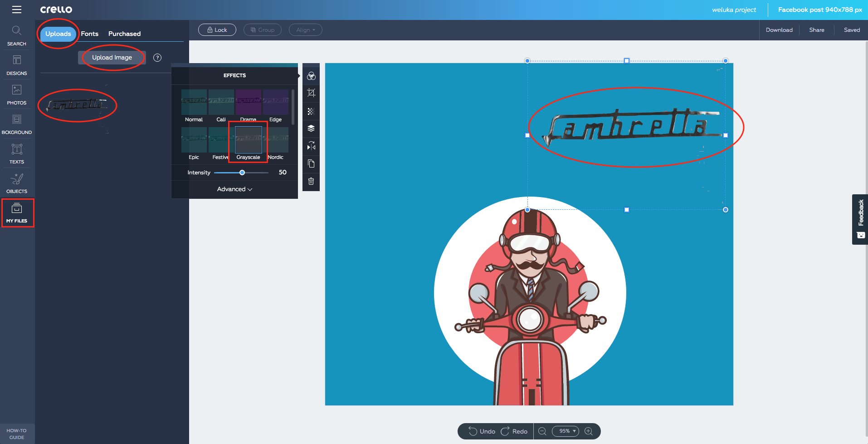The image size is (868, 444).
Task: Open the Search panel in sidebar
Action: (x=17, y=36)
